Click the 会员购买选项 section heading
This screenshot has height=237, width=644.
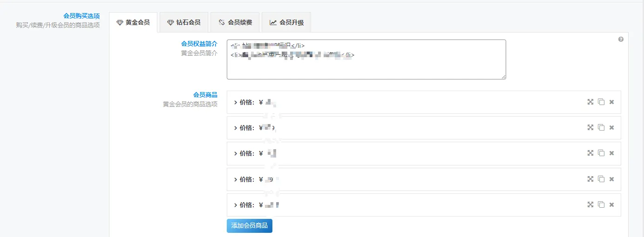point(81,16)
